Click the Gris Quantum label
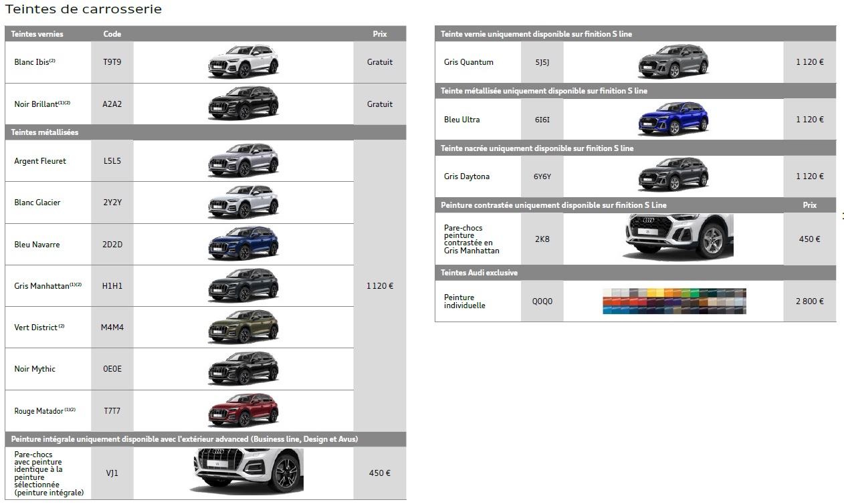Screen dimensions: 844x504 469,62
